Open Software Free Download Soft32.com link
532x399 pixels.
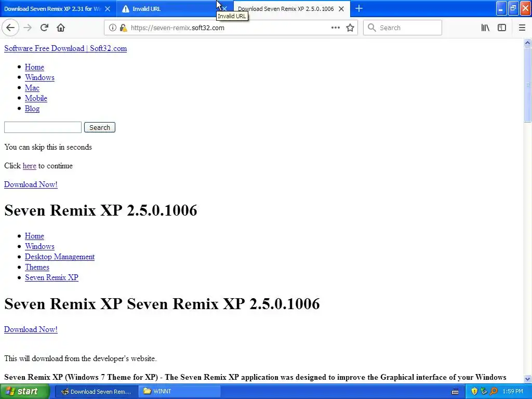(x=65, y=48)
